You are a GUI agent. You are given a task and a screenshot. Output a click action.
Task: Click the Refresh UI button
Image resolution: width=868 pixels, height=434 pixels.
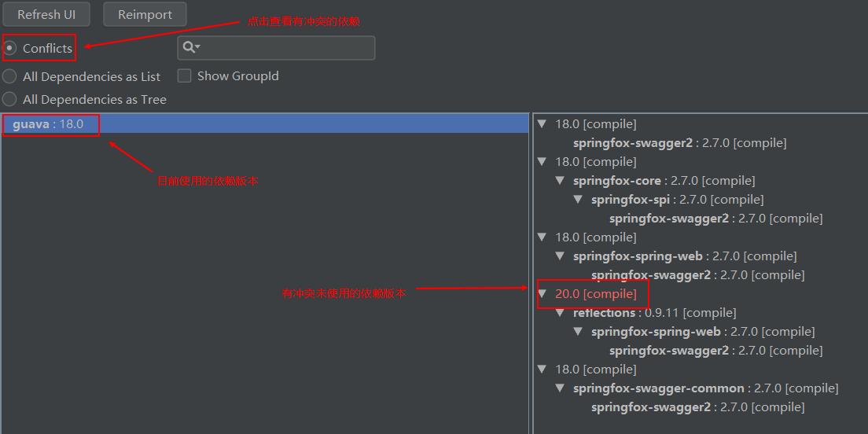(46, 14)
